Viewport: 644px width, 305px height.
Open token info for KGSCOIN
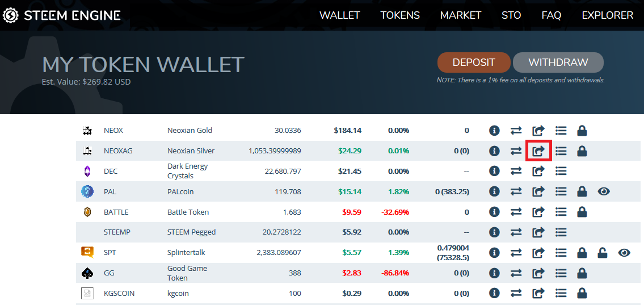(494, 294)
